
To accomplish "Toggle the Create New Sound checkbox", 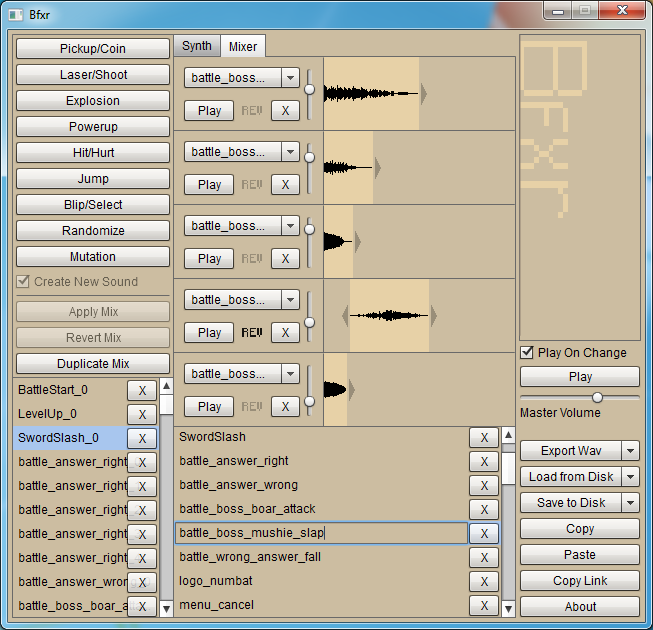I will tap(23, 281).
